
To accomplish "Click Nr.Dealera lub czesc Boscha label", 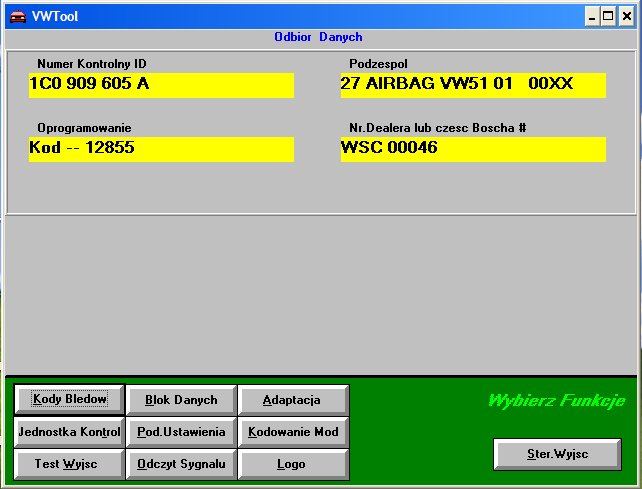I will 438,128.
